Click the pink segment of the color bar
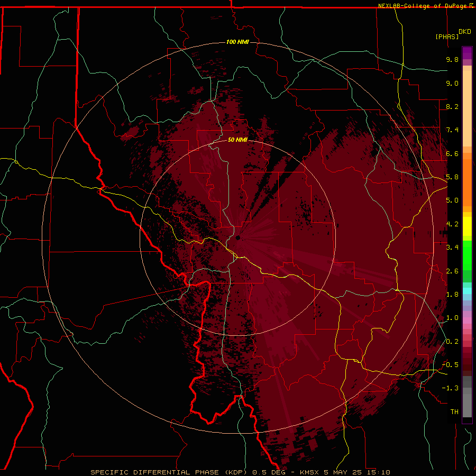476x476 pixels. 467,321
